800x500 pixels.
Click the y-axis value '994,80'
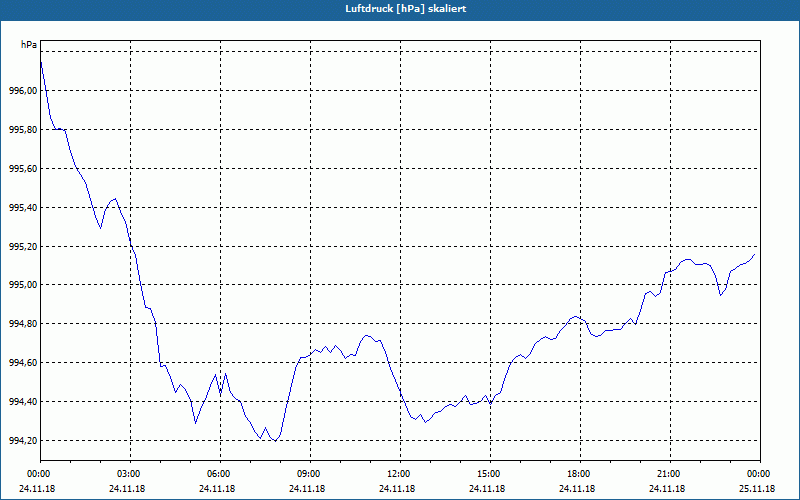23,324
